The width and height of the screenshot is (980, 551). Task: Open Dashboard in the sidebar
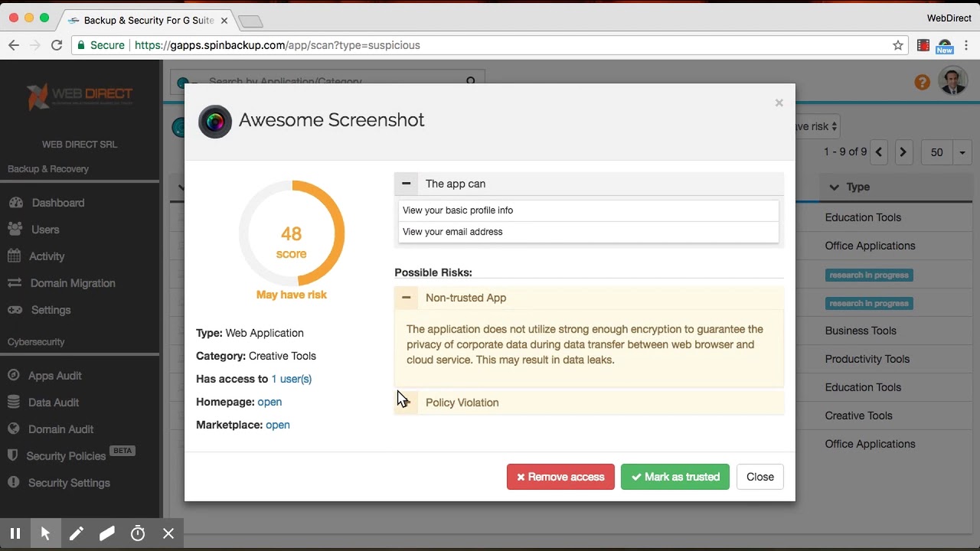click(58, 203)
